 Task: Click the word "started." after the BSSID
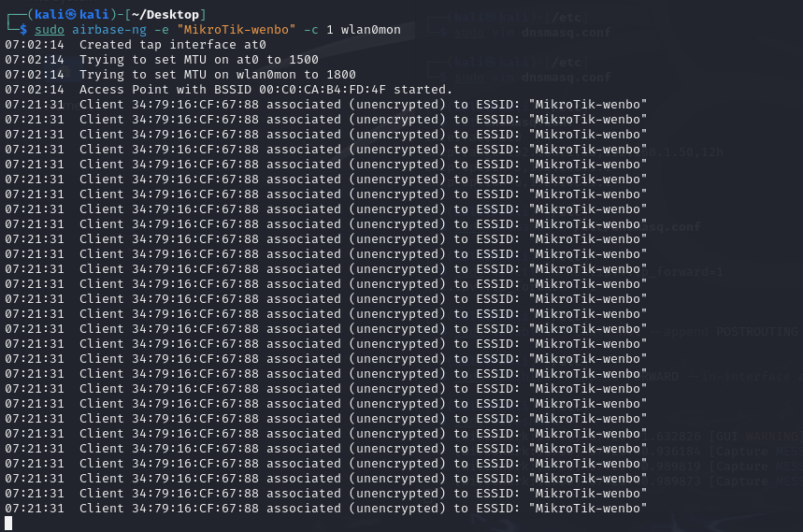[x=423, y=89]
